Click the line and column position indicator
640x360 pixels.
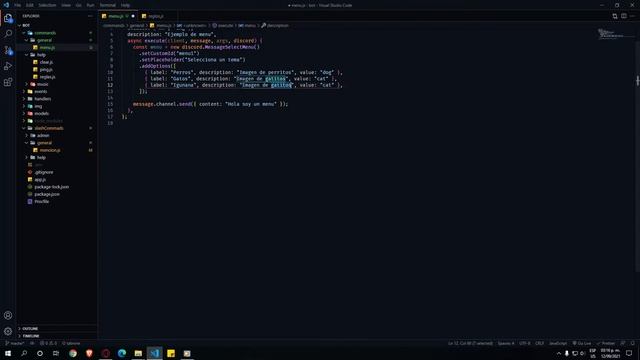point(470,343)
